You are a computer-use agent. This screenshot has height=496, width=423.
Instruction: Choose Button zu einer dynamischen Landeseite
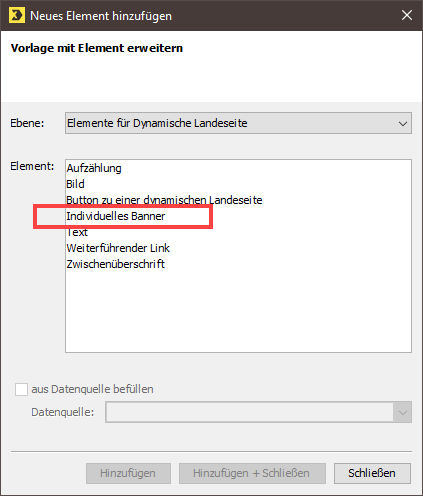coord(164,200)
